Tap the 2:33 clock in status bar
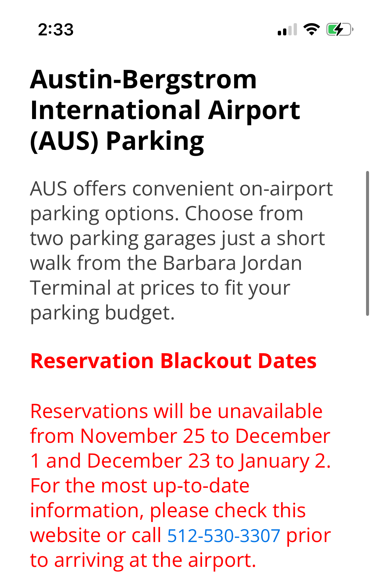Image resolution: width=372 pixels, height=588 pixels. click(x=56, y=30)
